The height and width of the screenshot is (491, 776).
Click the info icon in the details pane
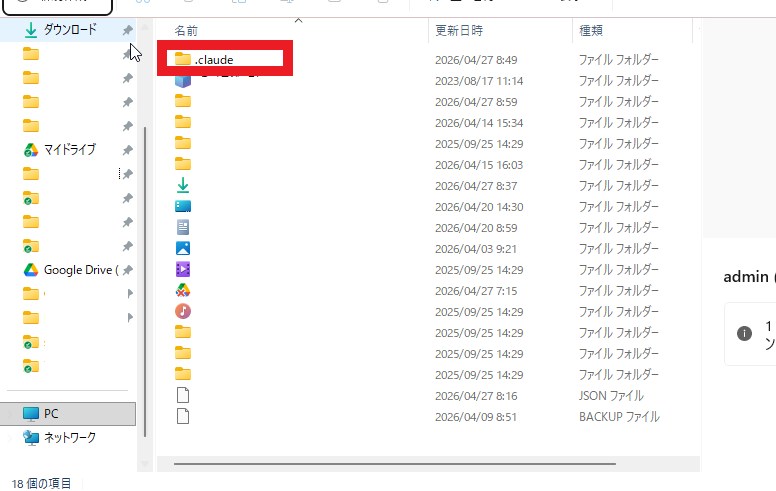click(x=744, y=333)
